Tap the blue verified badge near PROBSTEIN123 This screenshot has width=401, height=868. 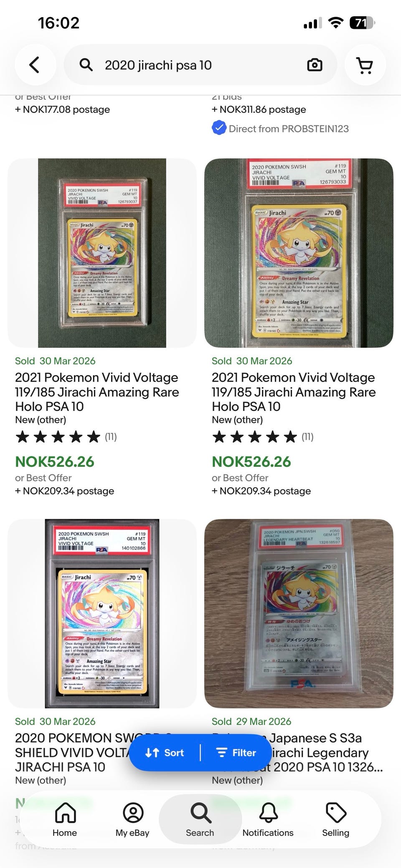click(219, 128)
